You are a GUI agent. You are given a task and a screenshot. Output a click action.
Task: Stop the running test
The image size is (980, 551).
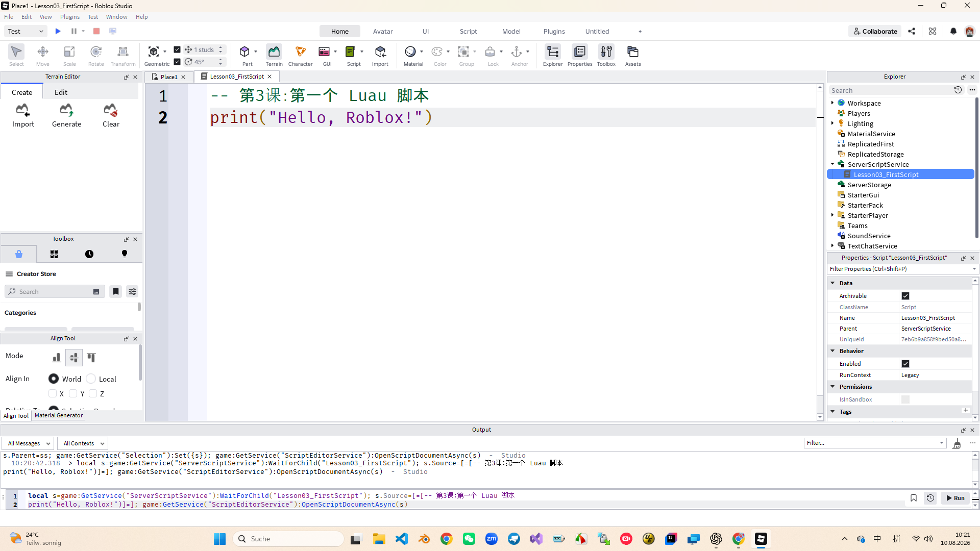tap(96, 31)
